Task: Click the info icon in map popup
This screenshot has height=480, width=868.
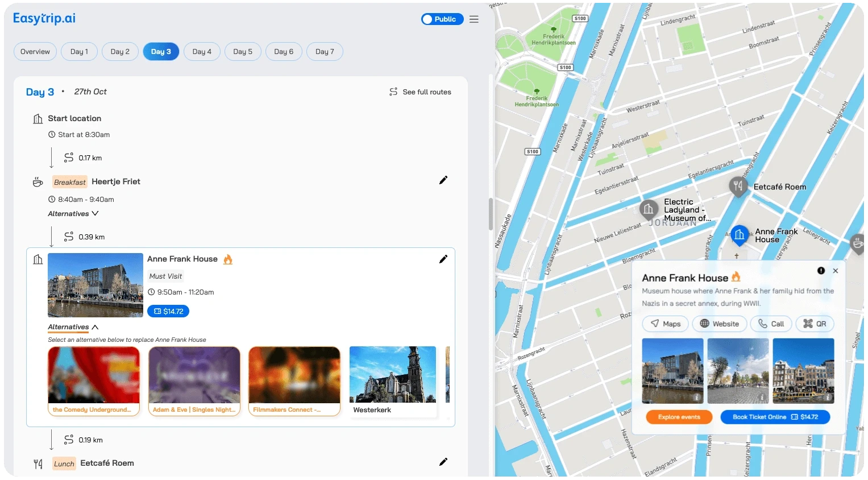Action: [821, 271]
